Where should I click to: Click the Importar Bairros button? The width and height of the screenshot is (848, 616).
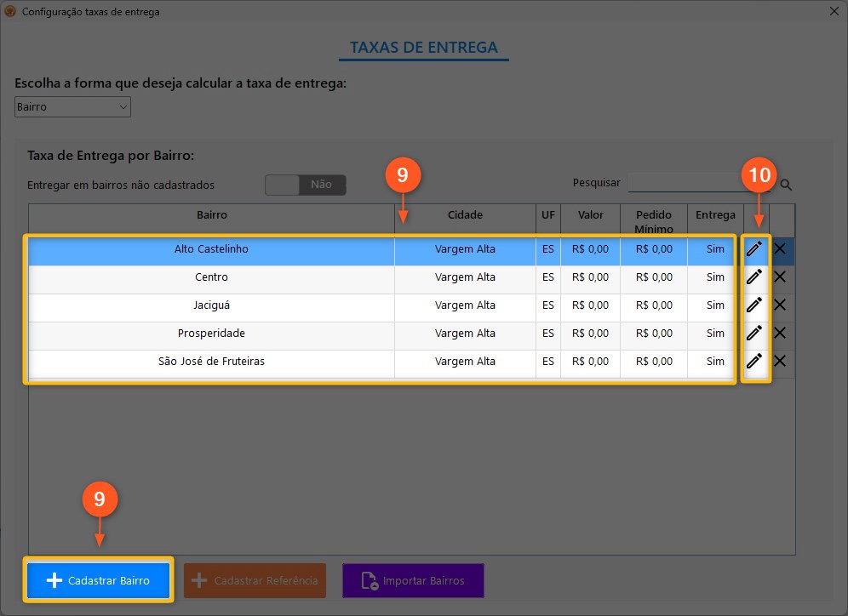[413, 580]
